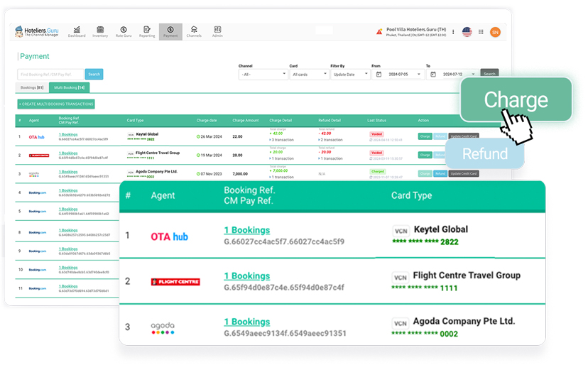This screenshot has height=365, width=588.
Task: Select the Multi Booking [14] tab
Action: [x=70, y=87]
